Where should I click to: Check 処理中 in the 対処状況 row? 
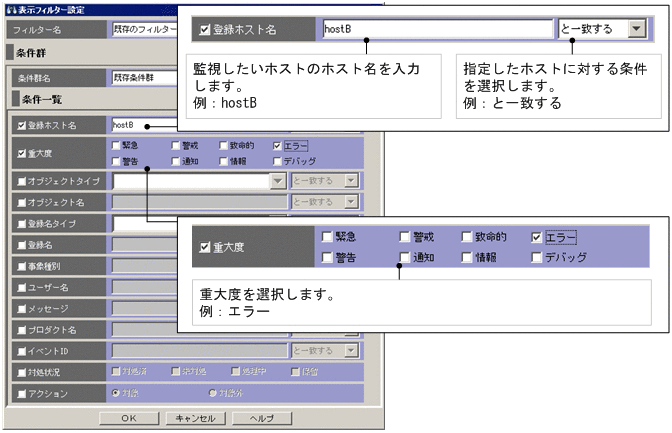[235, 371]
